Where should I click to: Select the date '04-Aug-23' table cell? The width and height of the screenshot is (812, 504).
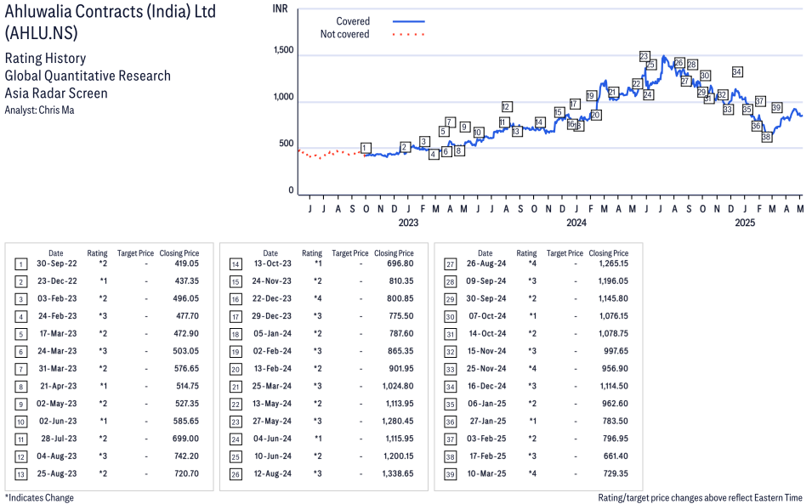pyautogui.click(x=56, y=456)
